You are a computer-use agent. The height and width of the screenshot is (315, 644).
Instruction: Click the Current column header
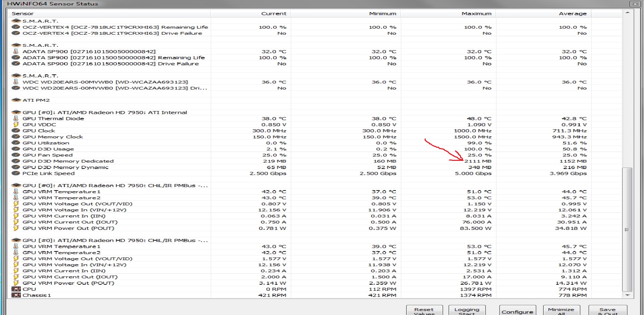point(250,13)
